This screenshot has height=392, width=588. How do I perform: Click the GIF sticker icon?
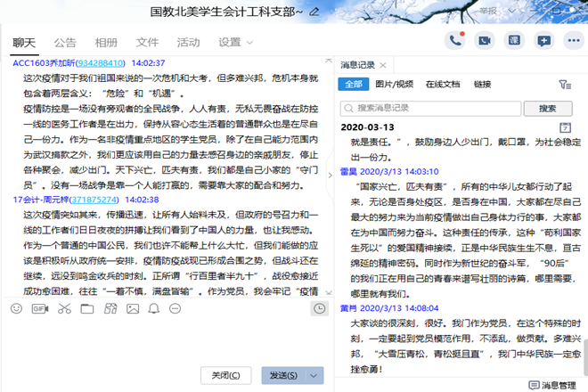(39, 308)
